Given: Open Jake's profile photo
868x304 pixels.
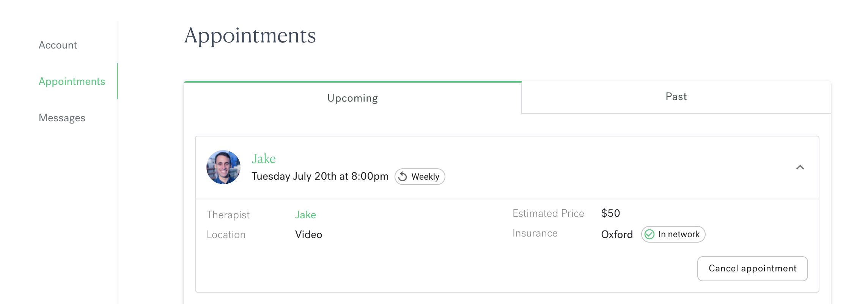Looking at the screenshot, I should (x=223, y=167).
